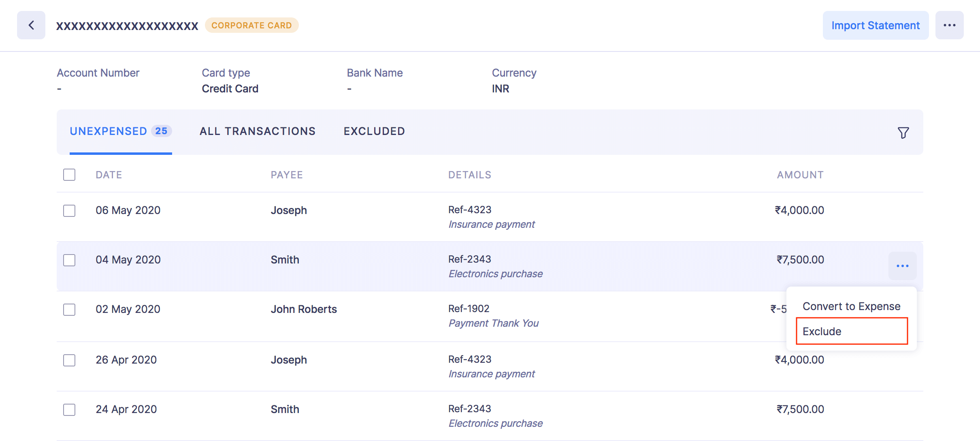Click the CORPORATE CARD badge
The image size is (980, 441).
tap(251, 25)
